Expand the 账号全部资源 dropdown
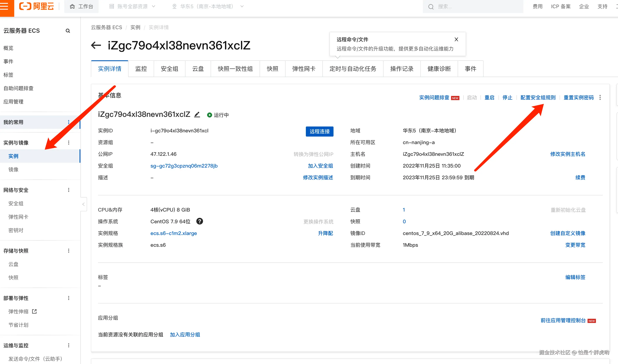The image size is (618, 364). [132, 6]
